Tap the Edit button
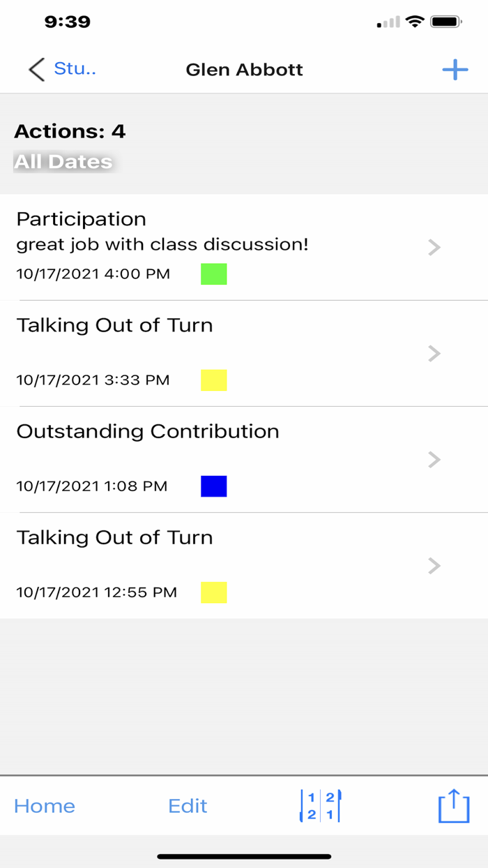488x868 pixels. (x=187, y=806)
